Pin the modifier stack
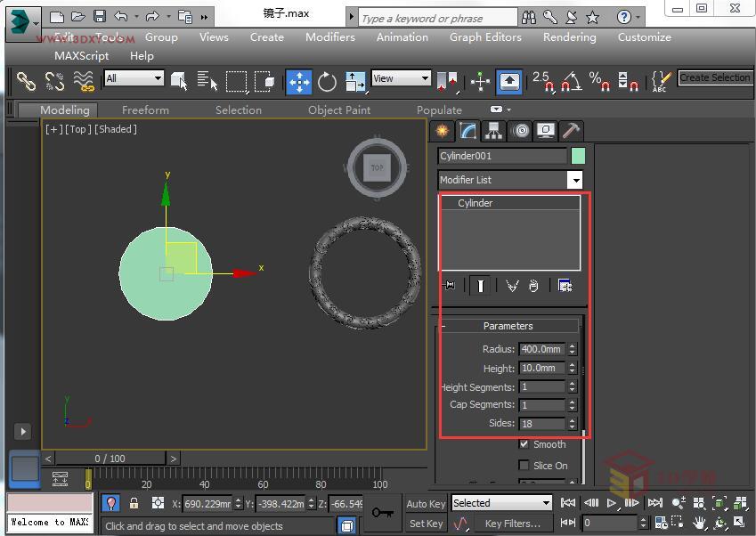This screenshot has width=756, height=536. tap(451, 286)
